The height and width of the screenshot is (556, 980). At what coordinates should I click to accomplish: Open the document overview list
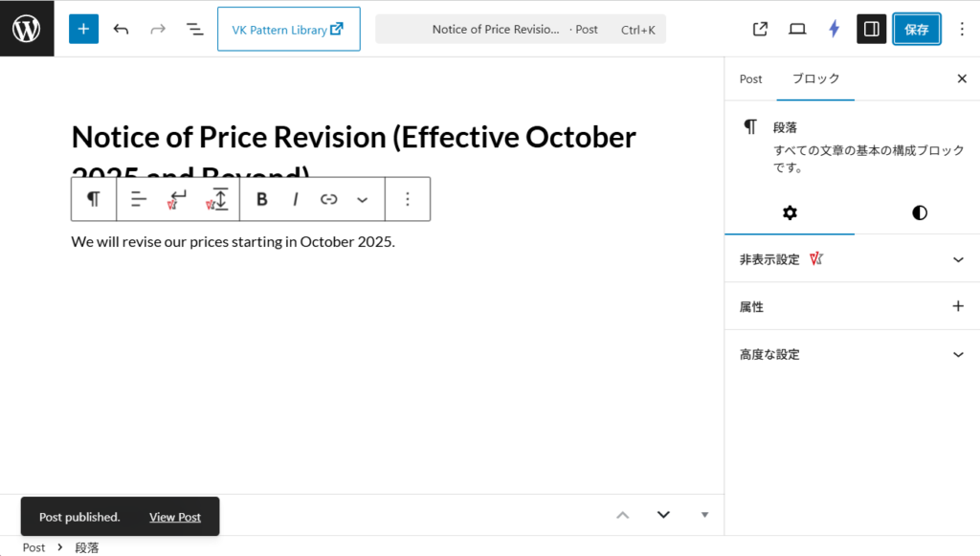[194, 29]
